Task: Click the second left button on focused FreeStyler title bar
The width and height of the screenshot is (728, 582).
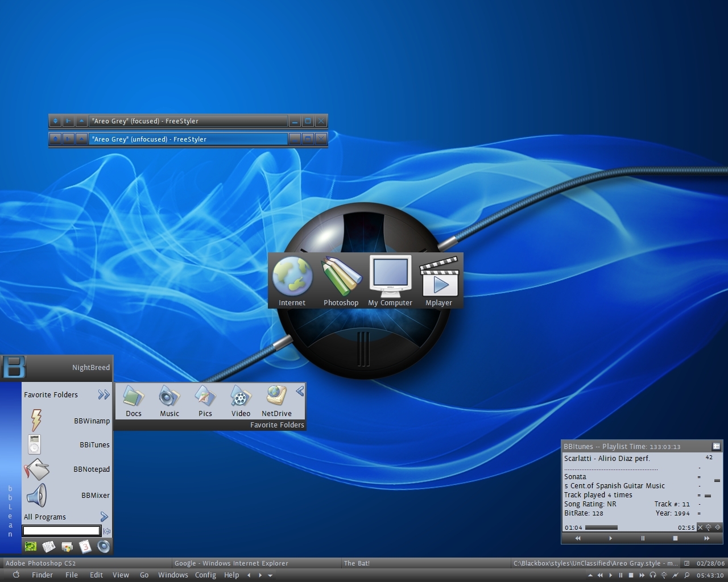Action: (68, 121)
